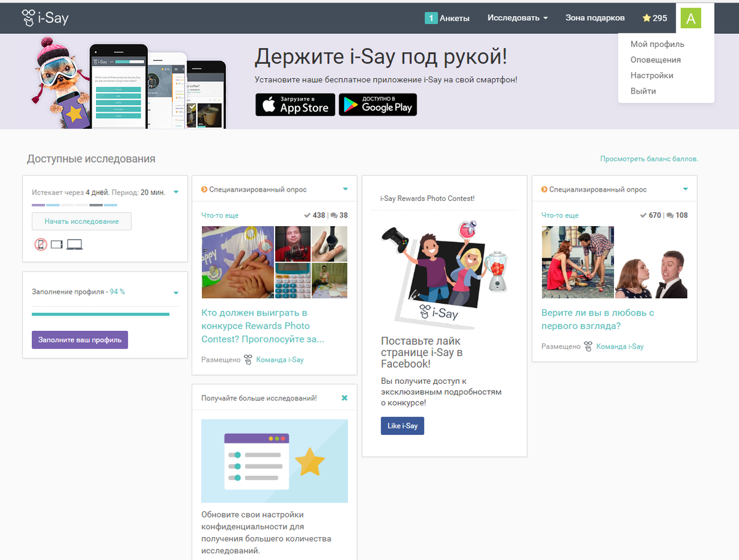Click Начать исследование button
Screen dimensions: 739x560
[x=81, y=221]
